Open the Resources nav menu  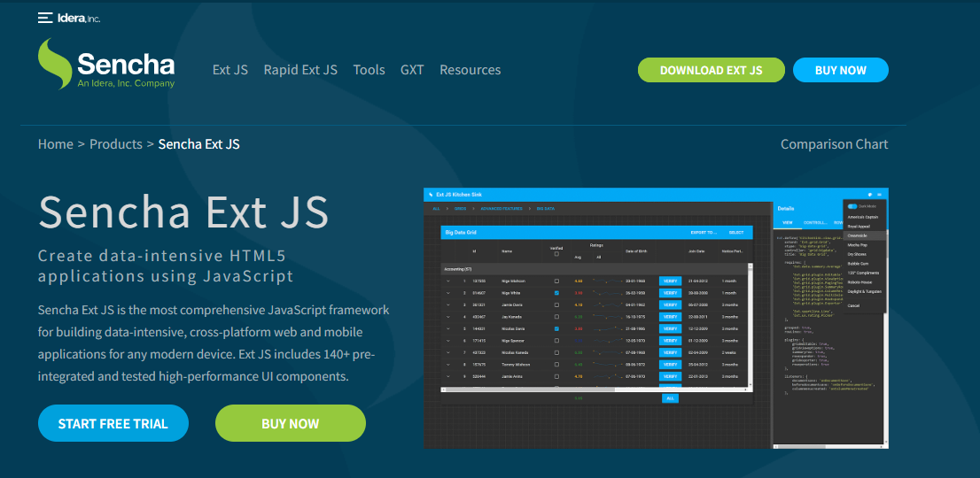[470, 70]
